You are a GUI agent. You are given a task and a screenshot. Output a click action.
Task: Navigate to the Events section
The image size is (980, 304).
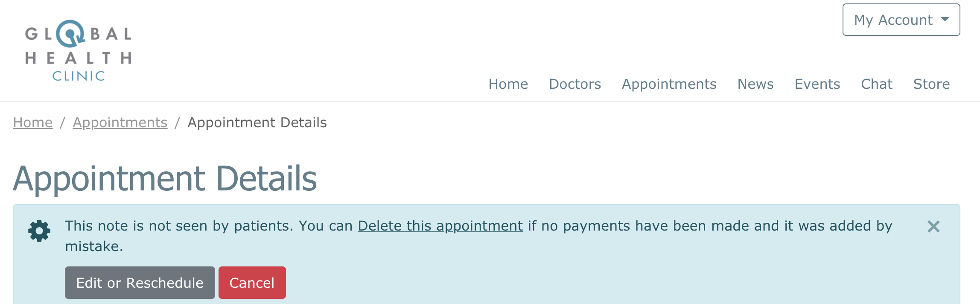817,84
